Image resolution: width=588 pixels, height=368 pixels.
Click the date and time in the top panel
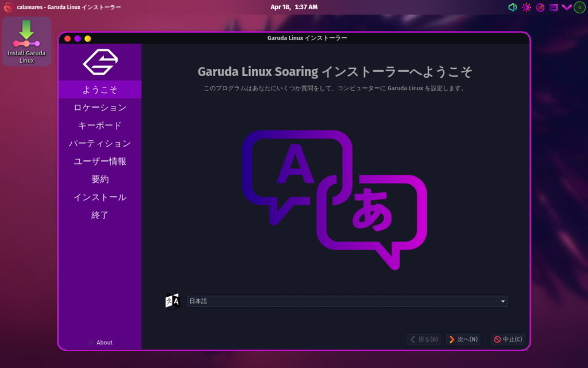point(294,7)
